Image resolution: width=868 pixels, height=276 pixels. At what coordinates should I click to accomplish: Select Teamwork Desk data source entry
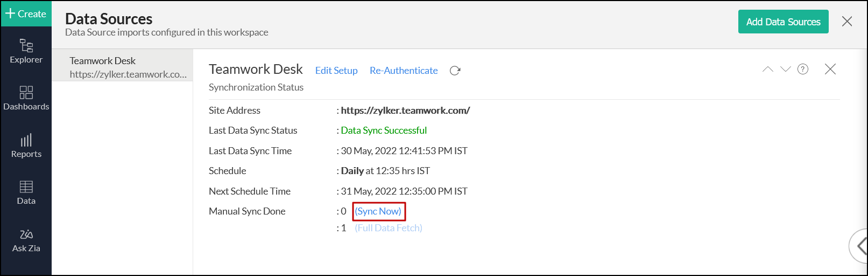pyautogui.click(x=122, y=67)
